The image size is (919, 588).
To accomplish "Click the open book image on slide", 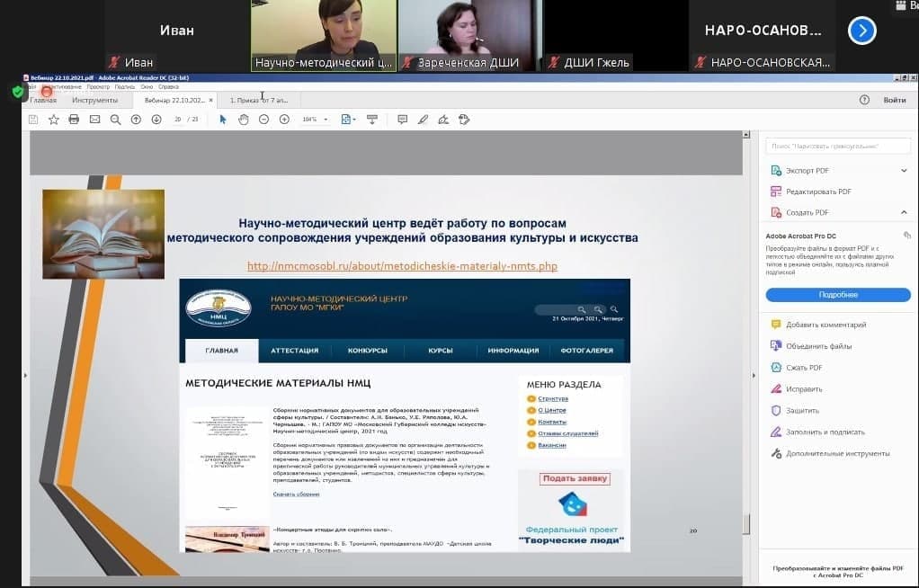I will pyautogui.click(x=103, y=234).
